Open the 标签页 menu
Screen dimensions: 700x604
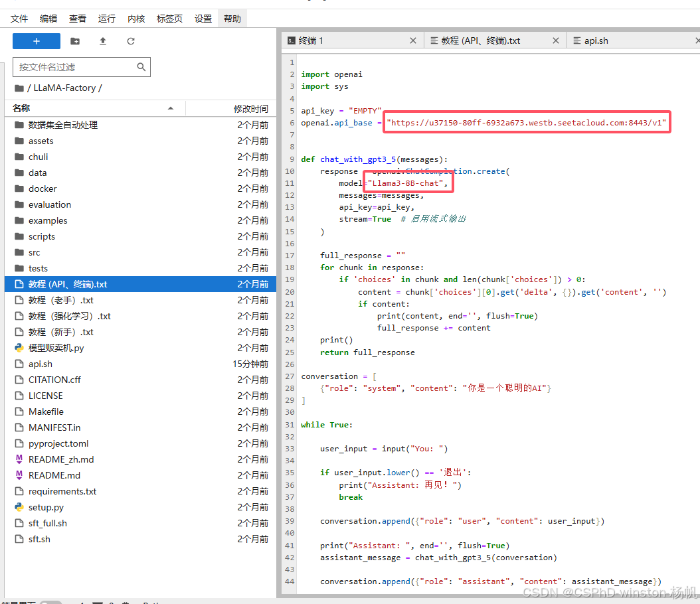169,19
